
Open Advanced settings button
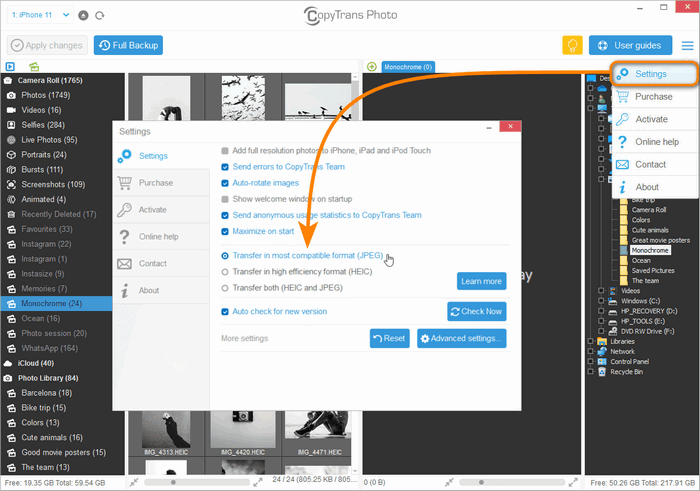[x=462, y=338]
